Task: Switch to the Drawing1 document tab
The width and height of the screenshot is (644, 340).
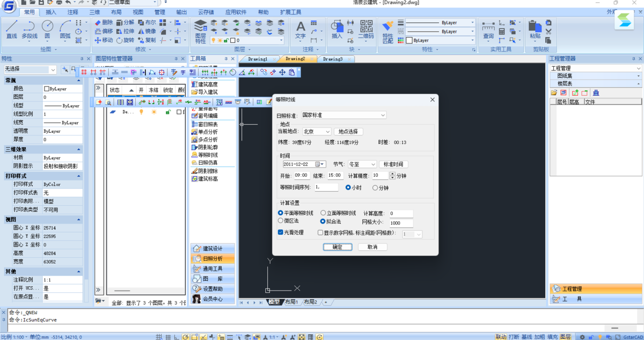Action: point(258,59)
